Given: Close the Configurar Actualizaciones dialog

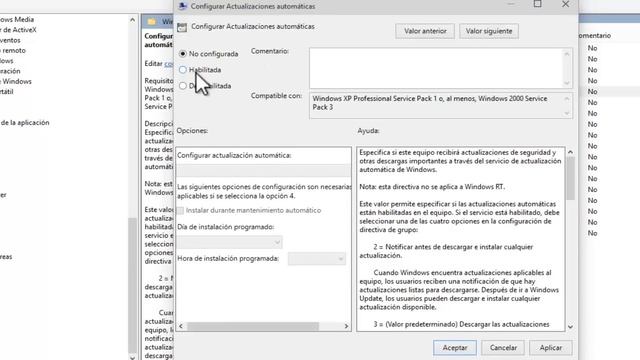Looking at the screenshot, I should 565,4.
